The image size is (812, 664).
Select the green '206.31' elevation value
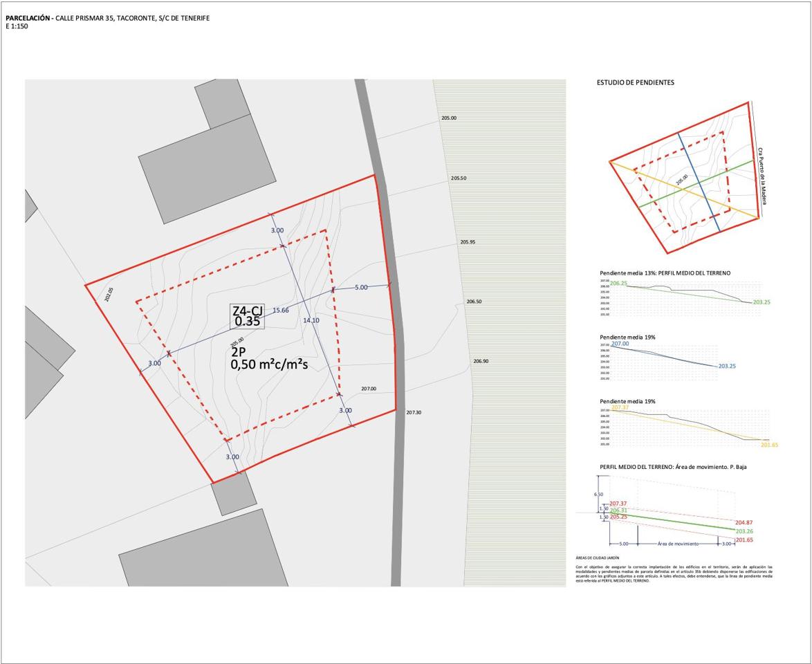[618, 510]
